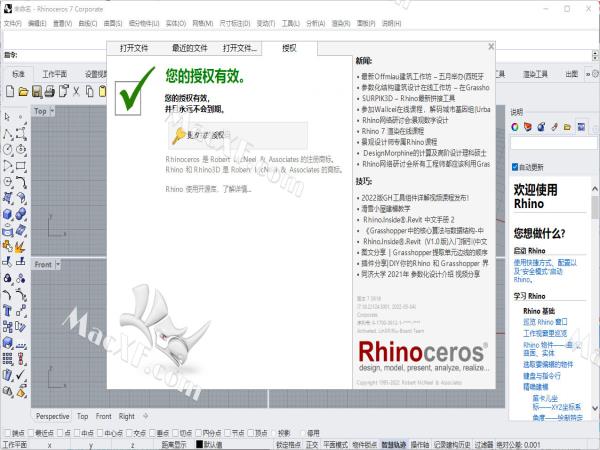Open the 键盘与指令行 help link
The image size is (600, 450).
click(542, 376)
